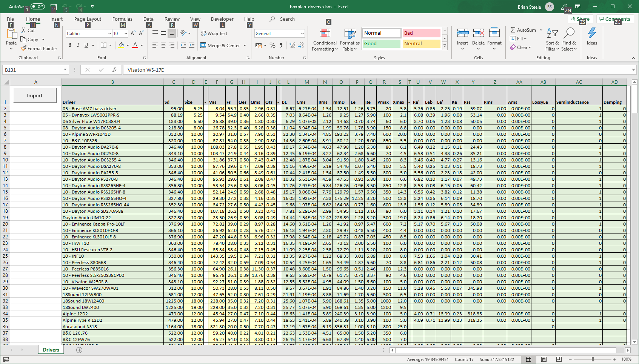Open the Data tab
This screenshot has height=364, width=639.
(x=148, y=19)
